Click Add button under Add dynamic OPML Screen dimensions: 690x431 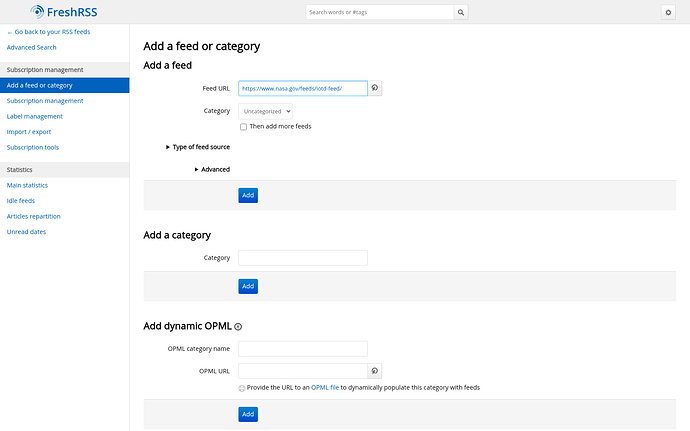(248, 414)
